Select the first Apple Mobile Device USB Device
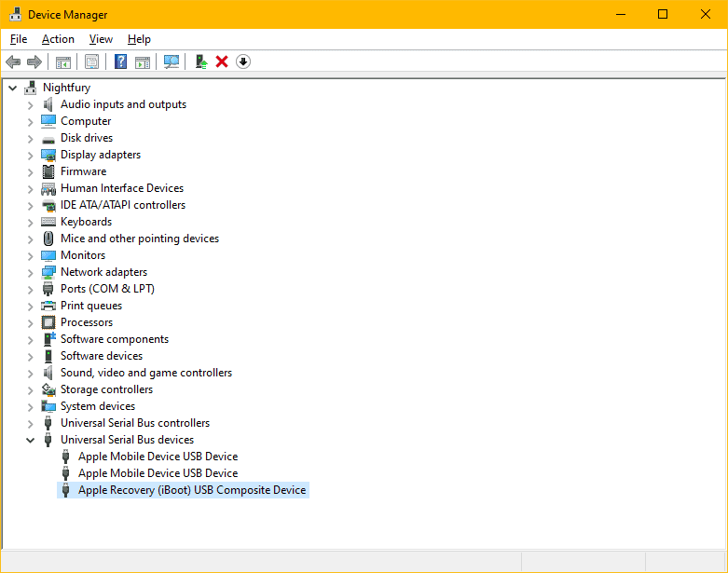Screen dimensions: 728x573 point(158,457)
